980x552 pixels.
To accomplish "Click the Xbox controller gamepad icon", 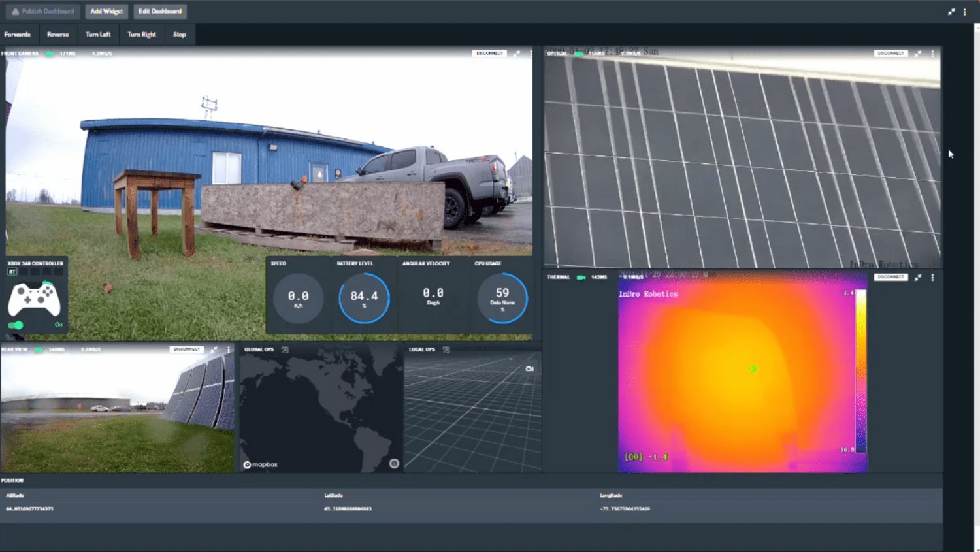I will (34, 299).
